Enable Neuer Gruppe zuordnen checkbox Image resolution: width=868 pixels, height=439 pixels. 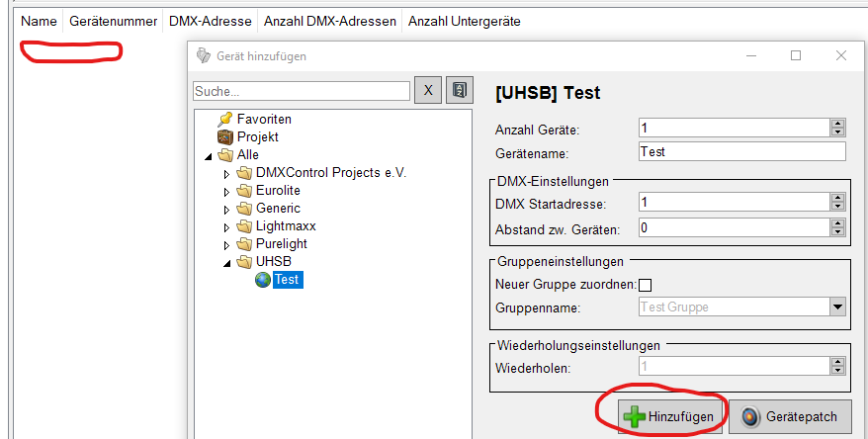[646, 285]
